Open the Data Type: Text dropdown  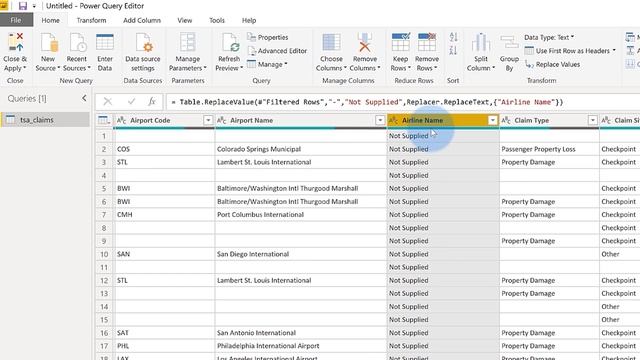(549, 37)
